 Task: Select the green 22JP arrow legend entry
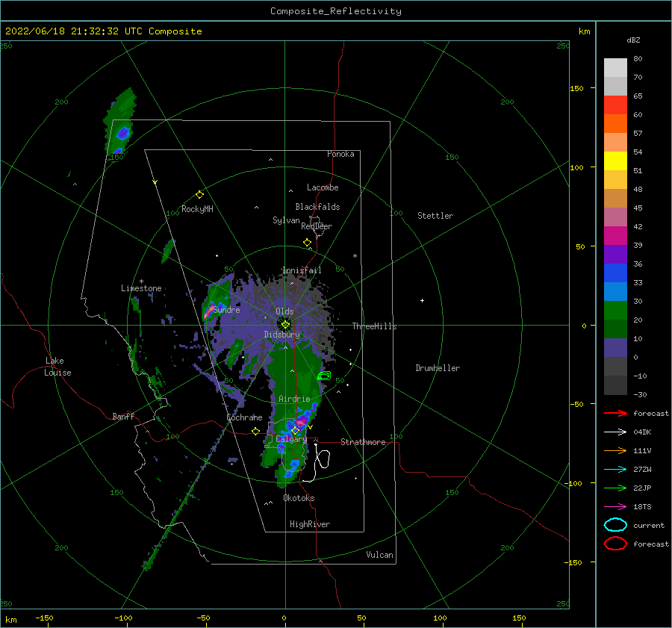(615, 488)
